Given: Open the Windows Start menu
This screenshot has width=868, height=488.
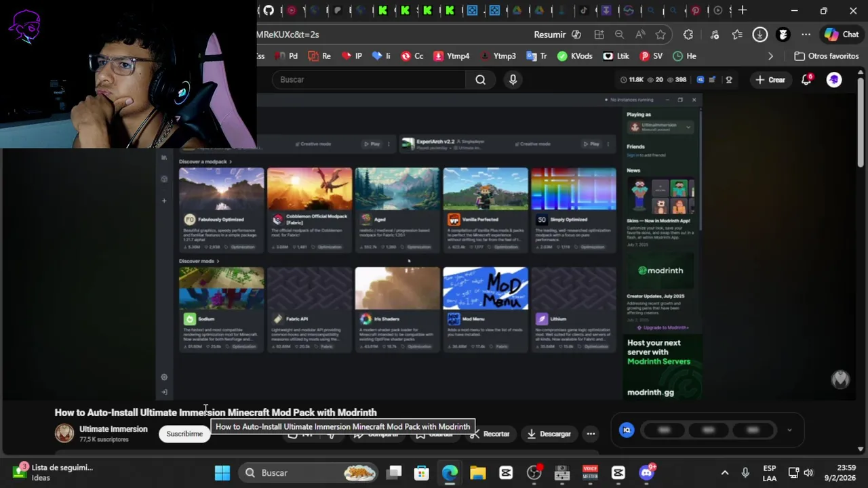Looking at the screenshot, I should pos(222,473).
